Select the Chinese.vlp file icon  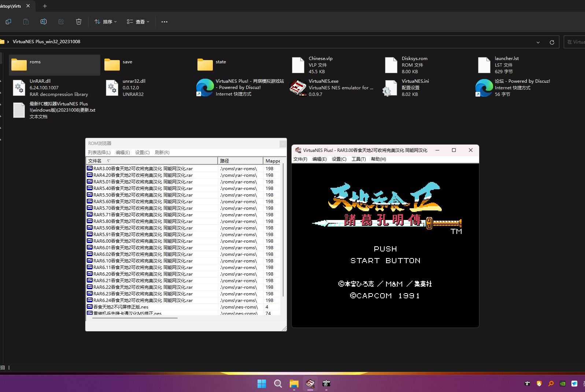(x=298, y=65)
